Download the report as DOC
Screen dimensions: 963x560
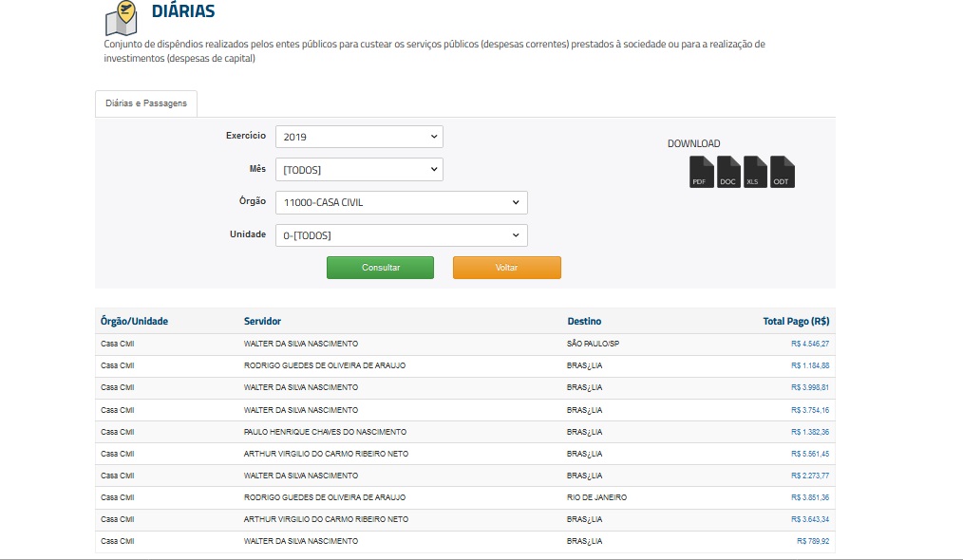pos(728,172)
